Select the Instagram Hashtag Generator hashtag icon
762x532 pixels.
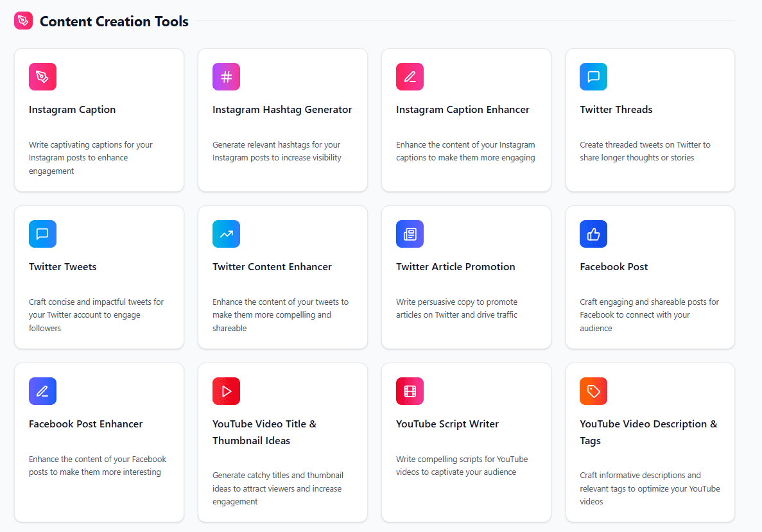(x=226, y=76)
